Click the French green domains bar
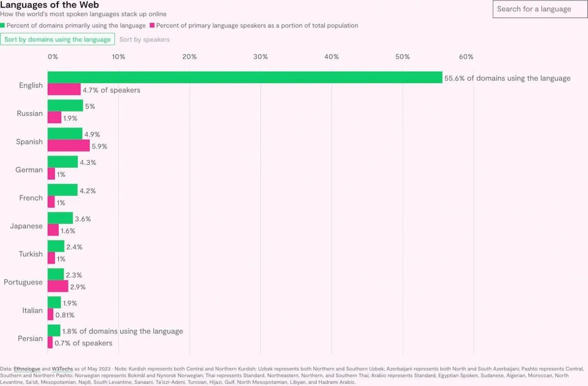Image resolution: width=588 pixels, height=386 pixels. 62,190
